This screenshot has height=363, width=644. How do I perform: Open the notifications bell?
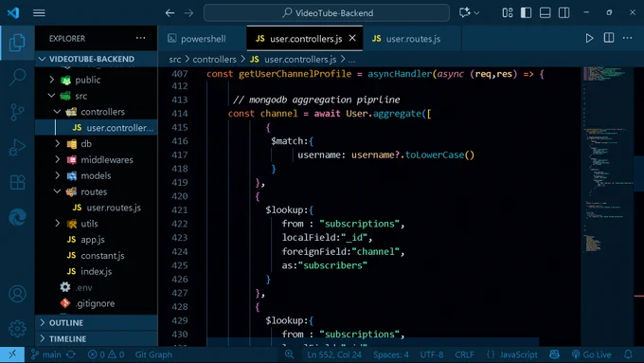pos(628,354)
